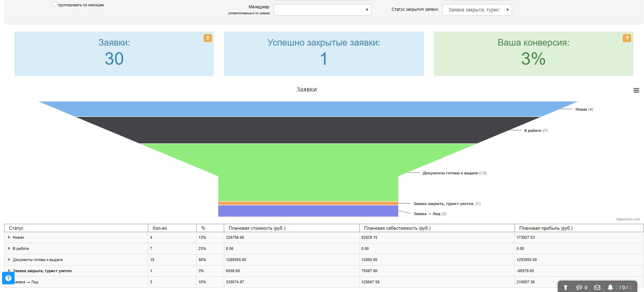
Task: Open the blue help widget button
Action: tap(8, 278)
